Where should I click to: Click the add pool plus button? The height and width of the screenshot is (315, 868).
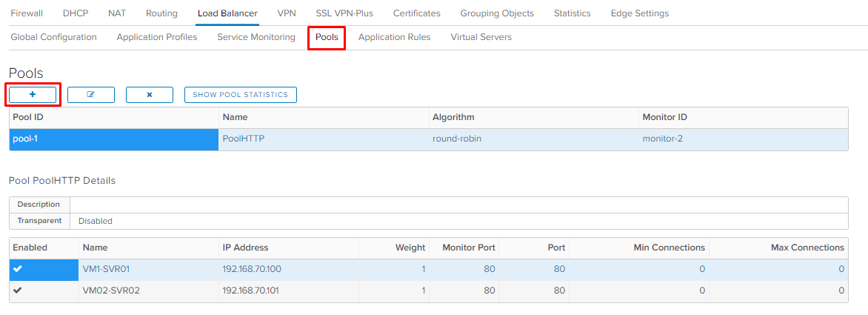click(x=32, y=95)
